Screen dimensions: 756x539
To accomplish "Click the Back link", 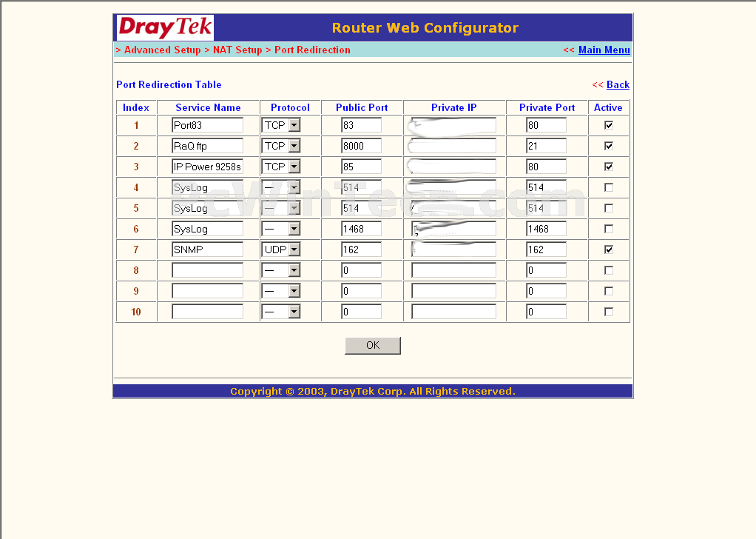I will click(618, 85).
